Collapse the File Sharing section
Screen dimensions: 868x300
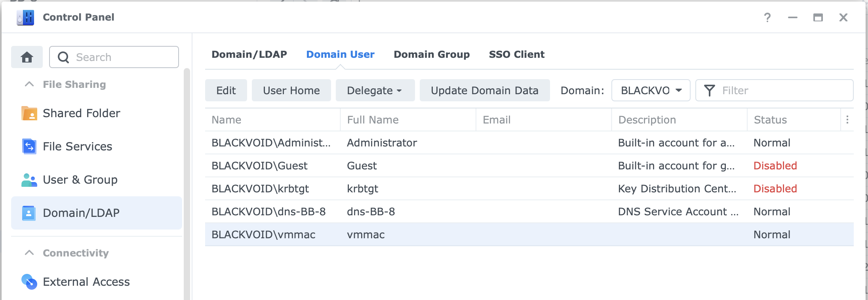[x=29, y=84]
